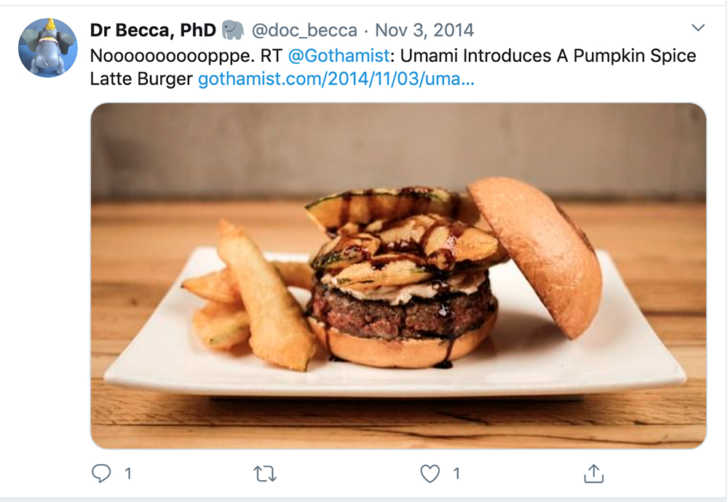Click the elephant emoji beside the name
The width and height of the screenshot is (728, 502).
pyautogui.click(x=233, y=30)
